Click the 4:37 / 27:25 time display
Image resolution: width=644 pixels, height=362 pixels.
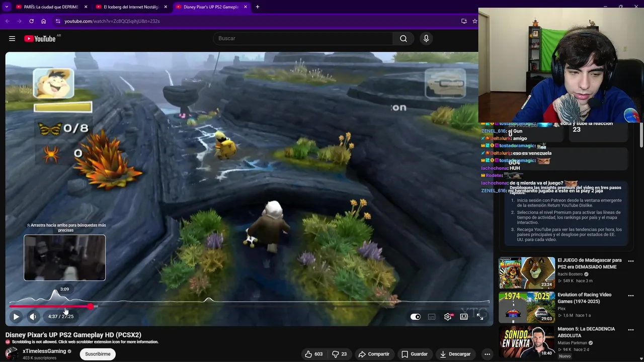coord(61,317)
